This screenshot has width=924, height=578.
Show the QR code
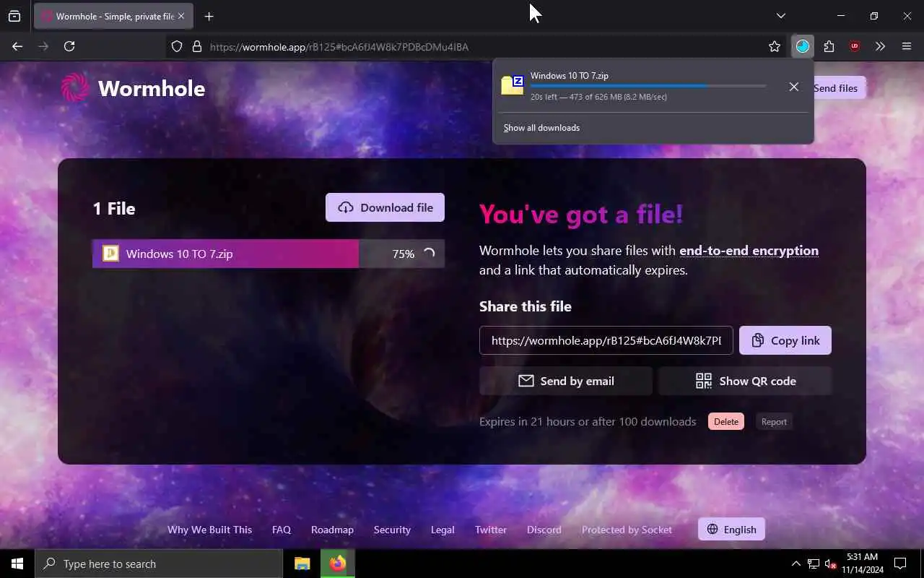click(x=745, y=381)
